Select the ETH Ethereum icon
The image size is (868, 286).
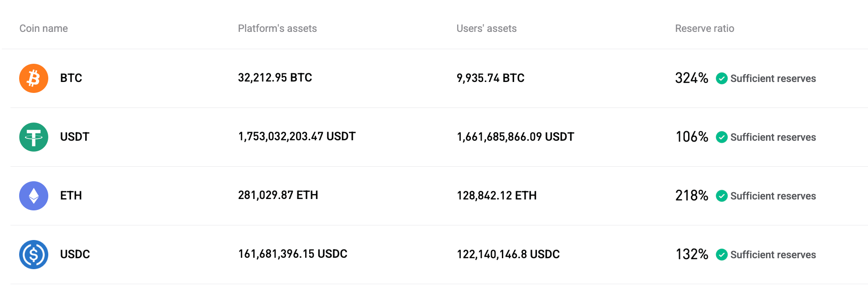[33, 196]
